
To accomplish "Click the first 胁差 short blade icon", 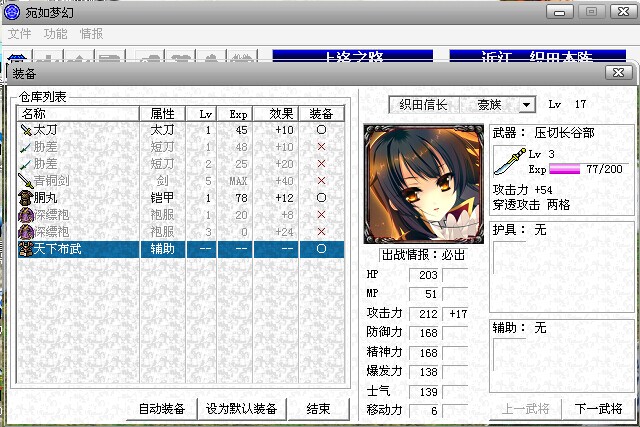I will pyautogui.click(x=26, y=147).
